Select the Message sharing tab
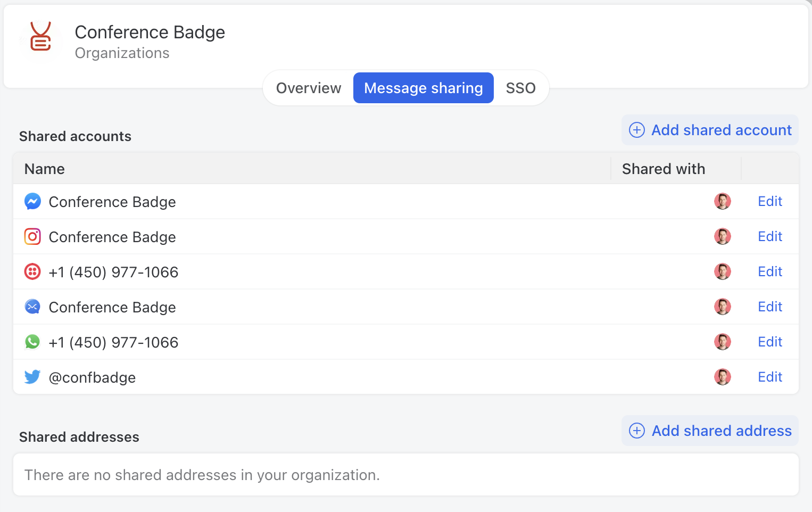Viewport: 812px width, 512px height. [x=423, y=88]
